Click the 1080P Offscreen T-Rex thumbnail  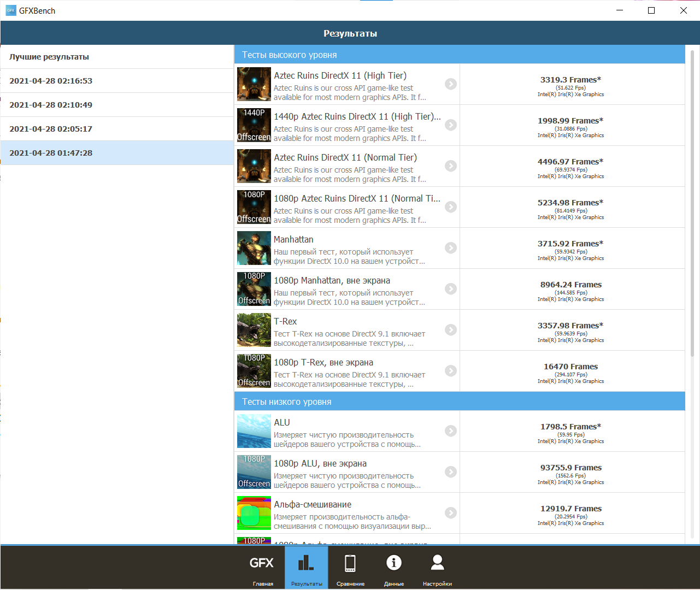(254, 371)
